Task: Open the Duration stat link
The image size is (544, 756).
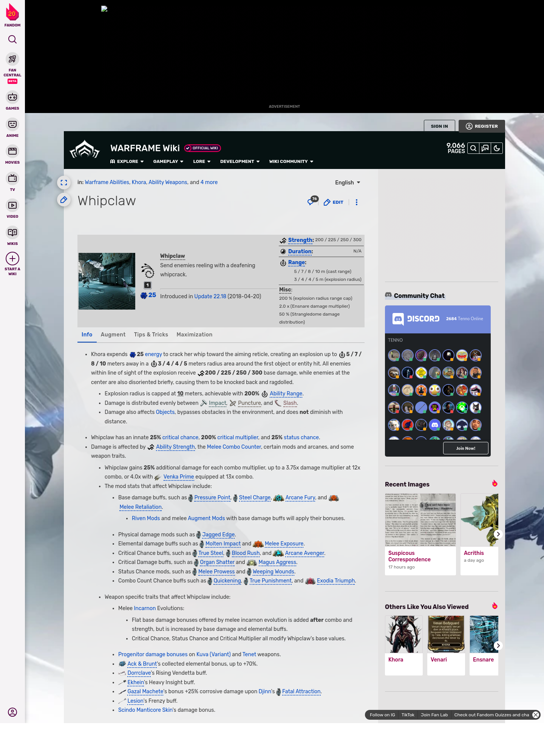Action: [300, 251]
